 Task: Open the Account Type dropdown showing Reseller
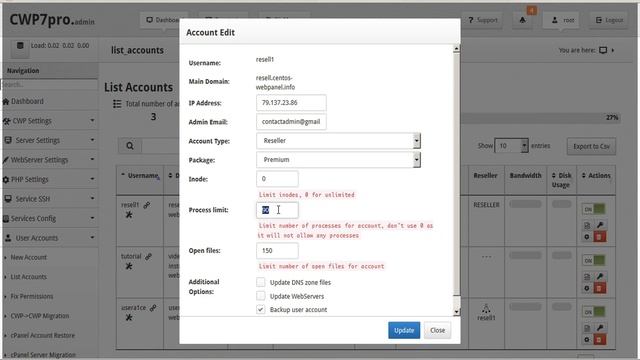(x=338, y=140)
